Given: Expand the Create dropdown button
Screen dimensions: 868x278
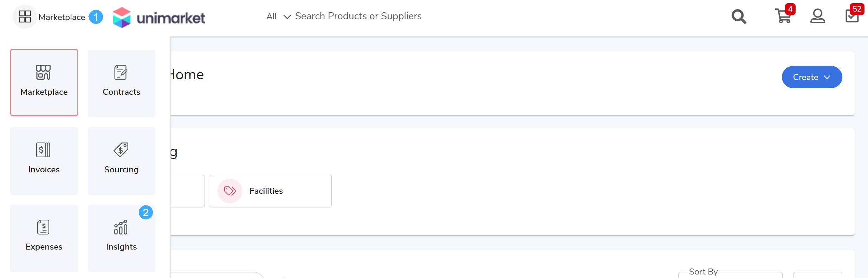Looking at the screenshot, I should click(811, 77).
